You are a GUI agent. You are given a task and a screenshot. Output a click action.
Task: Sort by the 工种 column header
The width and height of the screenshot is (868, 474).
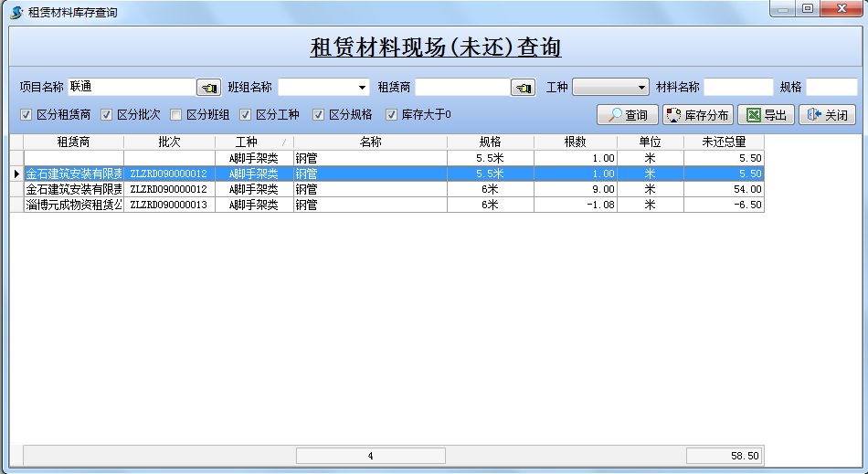(247, 142)
